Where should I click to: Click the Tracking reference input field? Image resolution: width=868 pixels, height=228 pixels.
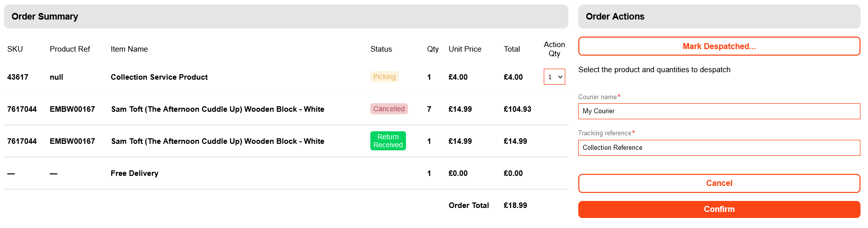(x=719, y=148)
